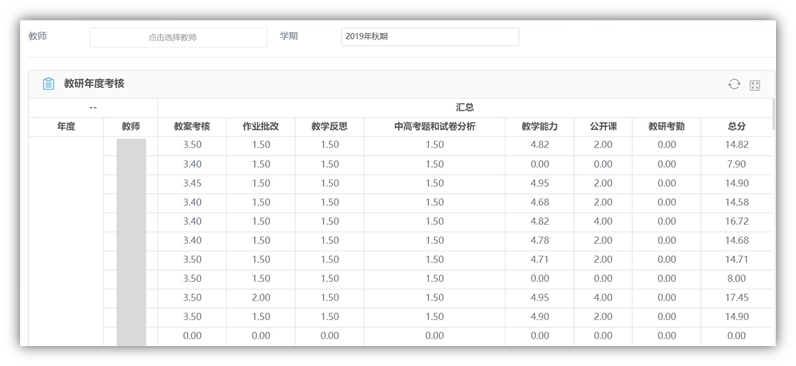Click the 教学反思 column header
Viewport: 796px width, 366px height.
click(329, 127)
